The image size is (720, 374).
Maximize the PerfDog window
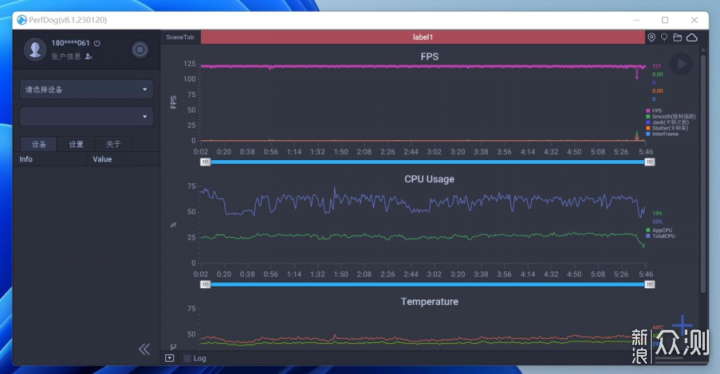pos(665,20)
